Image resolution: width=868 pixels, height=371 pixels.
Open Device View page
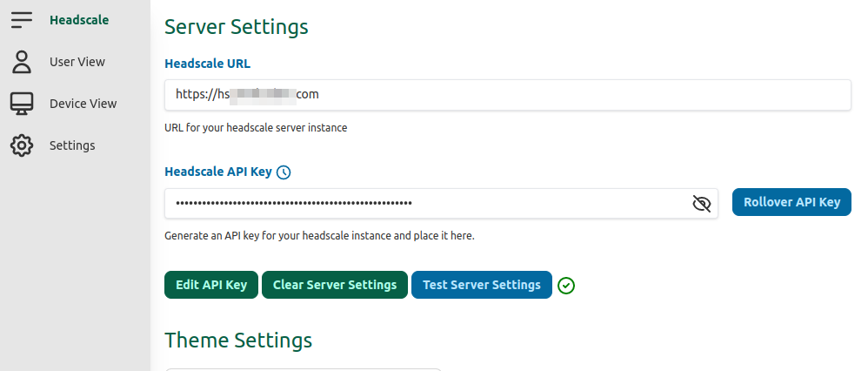(83, 104)
